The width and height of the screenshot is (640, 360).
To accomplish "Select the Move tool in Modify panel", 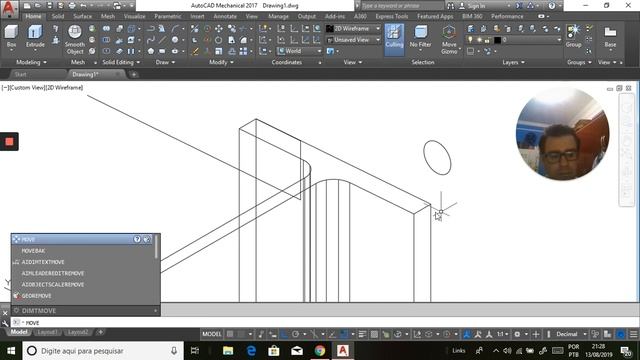I will pos(219,29).
